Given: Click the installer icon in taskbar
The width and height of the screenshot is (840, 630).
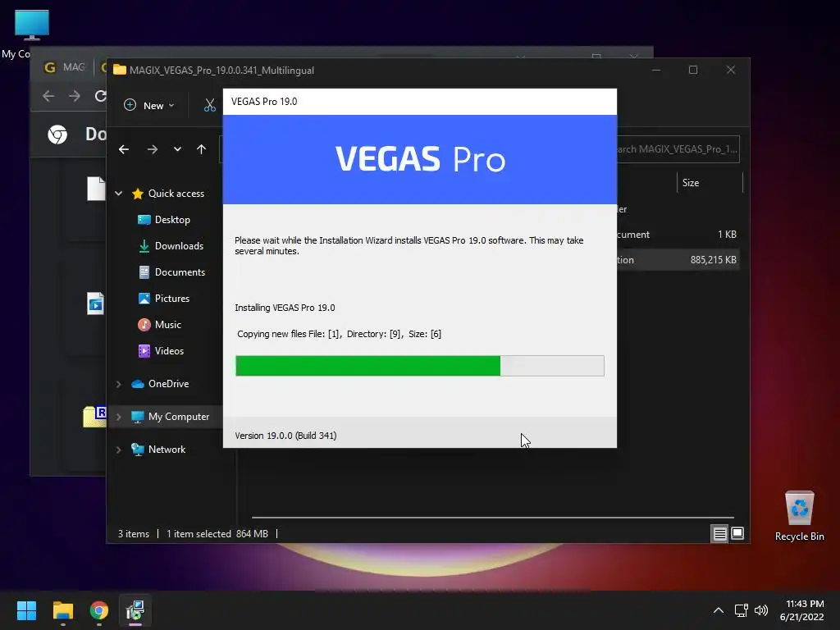Looking at the screenshot, I should pos(135,610).
